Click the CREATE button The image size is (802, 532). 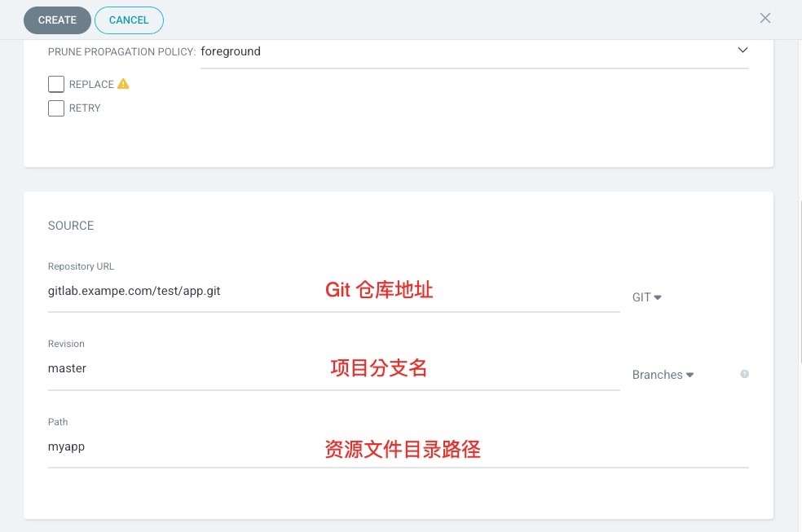click(57, 20)
